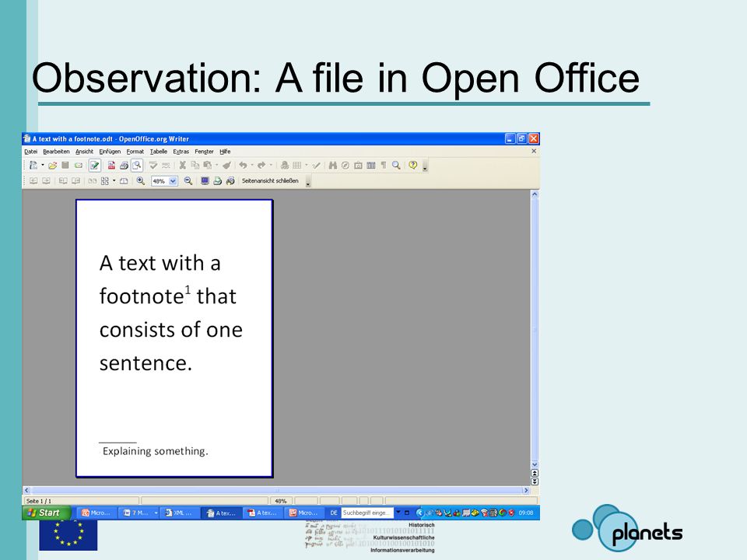The width and height of the screenshot is (747, 560).
Task: Click the Save disk icon
Action: [65, 165]
